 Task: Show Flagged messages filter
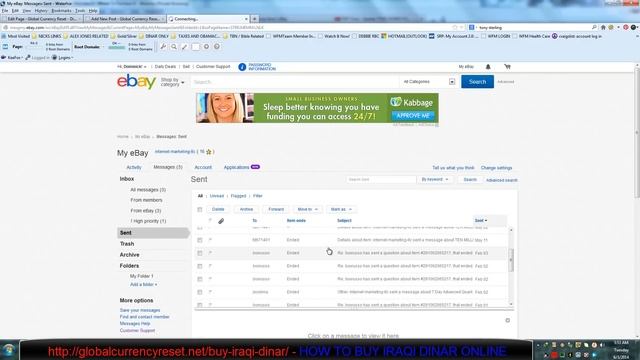pyautogui.click(x=238, y=196)
